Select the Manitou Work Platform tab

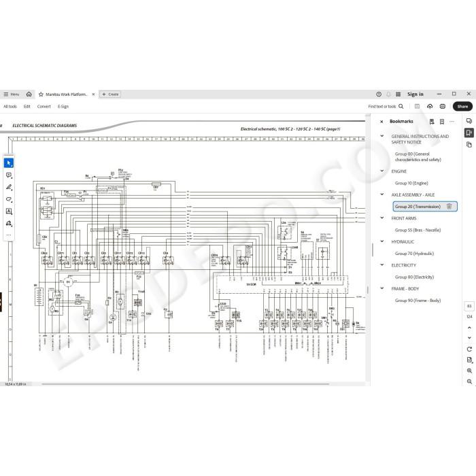[66, 95]
